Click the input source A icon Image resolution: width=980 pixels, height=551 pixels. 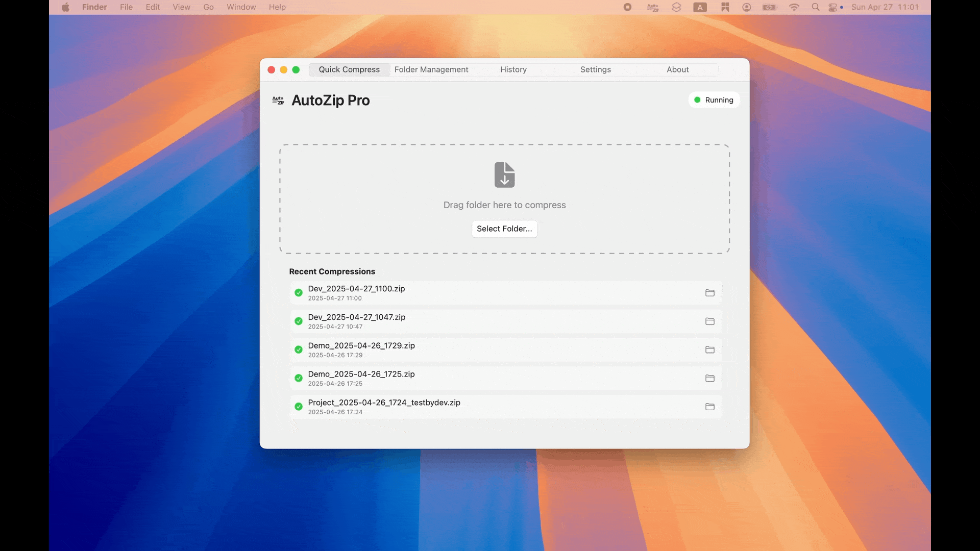coord(700,7)
